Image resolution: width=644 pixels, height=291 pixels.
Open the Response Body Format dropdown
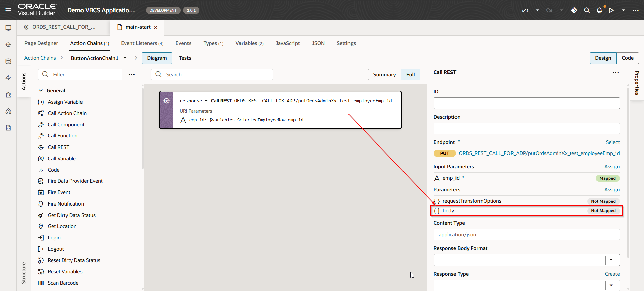click(611, 260)
